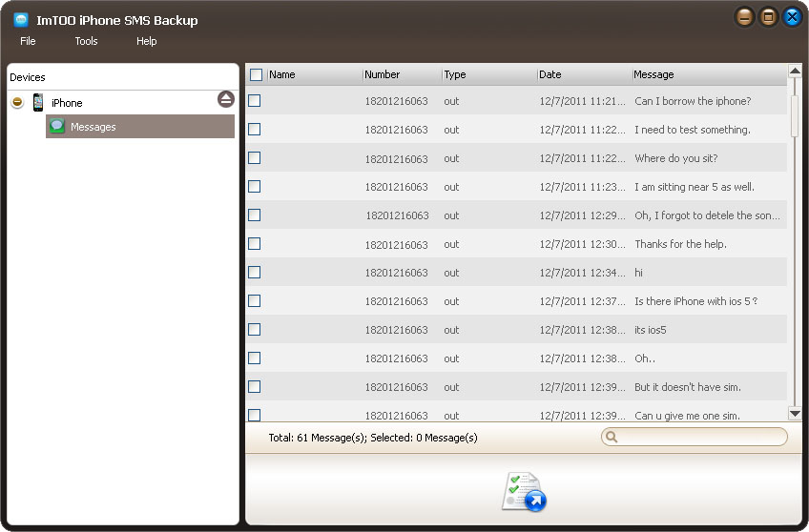Check the 'Oh, I forgot to detele' row

point(255,215)
